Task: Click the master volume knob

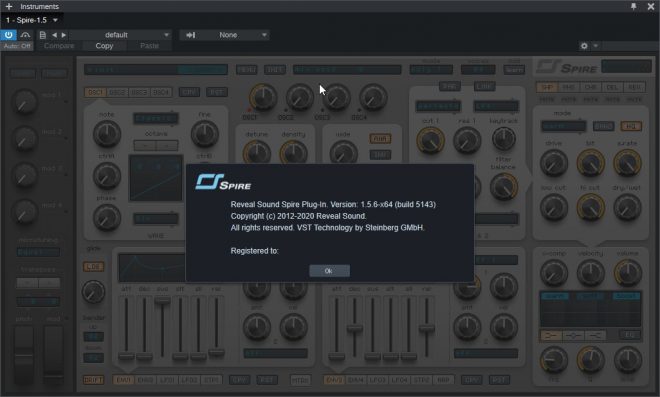Action: [x=627, y=273]
